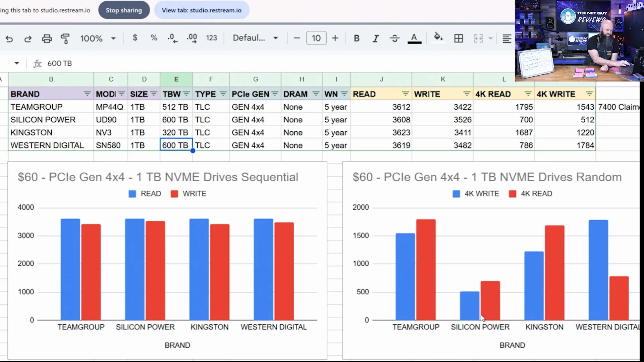The height and width of the screenshot is (362, 644).
Task: Click View tab: studio.restream.io button
Action: (x=202, y=10)
